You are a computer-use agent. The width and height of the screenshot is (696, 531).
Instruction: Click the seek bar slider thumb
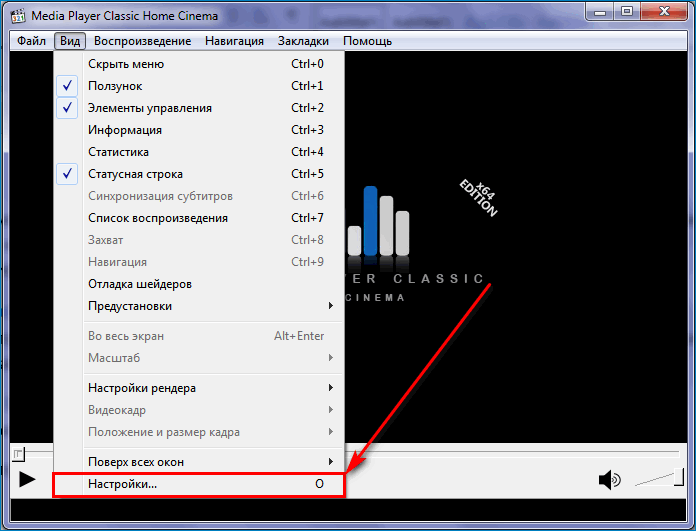click(18, 454)
